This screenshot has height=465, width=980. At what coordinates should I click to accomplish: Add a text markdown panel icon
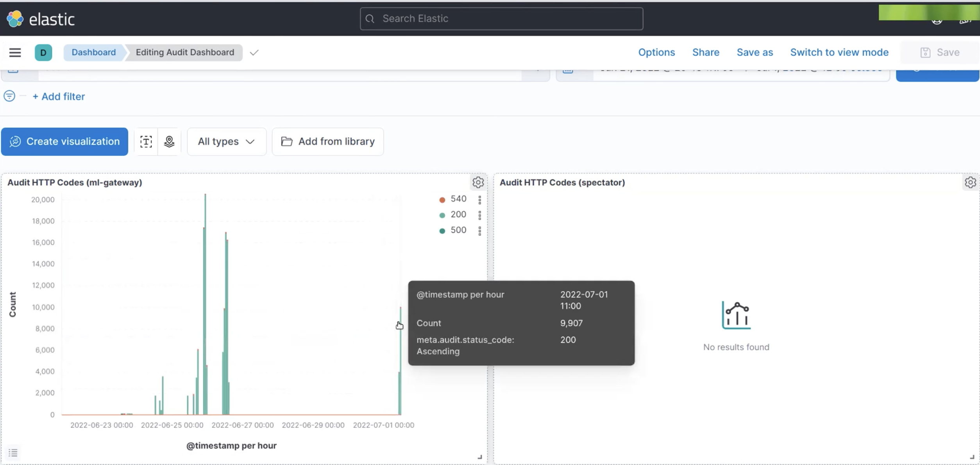pos(146,141)
